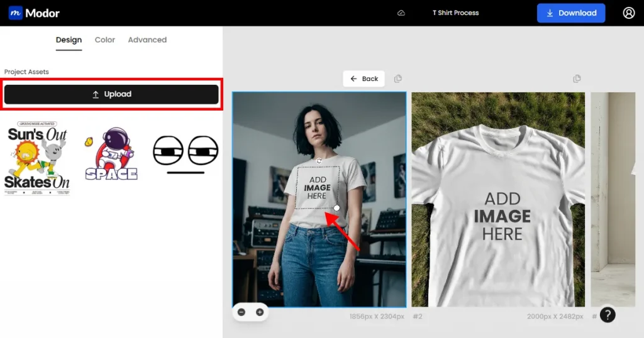The image size is (644, 338).
Task: Click the Modor logo
Action: pyautogui.click(x=34, y=13)
